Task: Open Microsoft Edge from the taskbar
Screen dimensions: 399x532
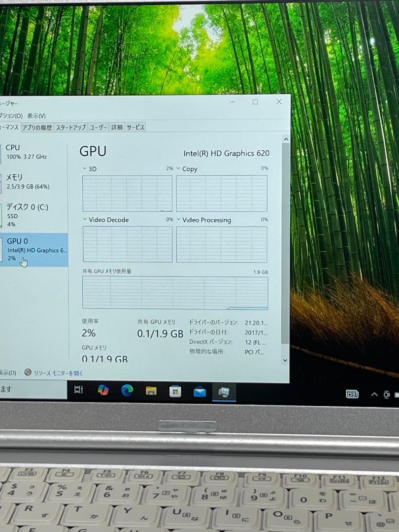Action: point(127,392)
